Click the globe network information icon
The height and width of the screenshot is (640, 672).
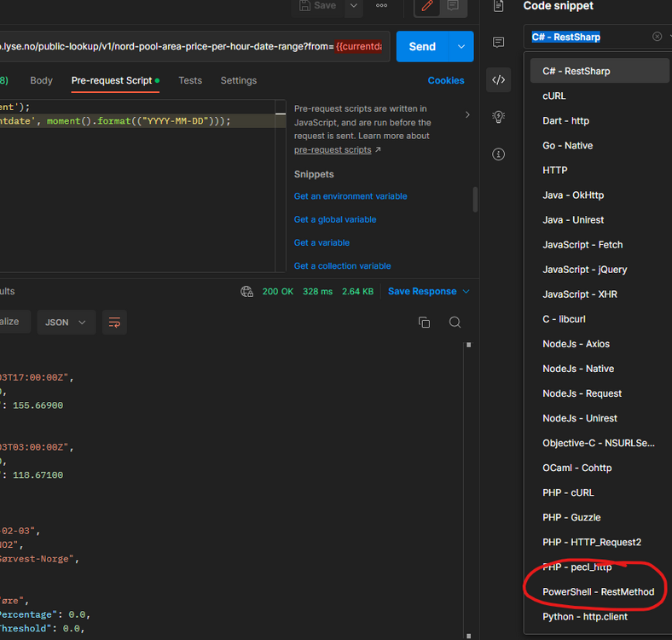247,292
